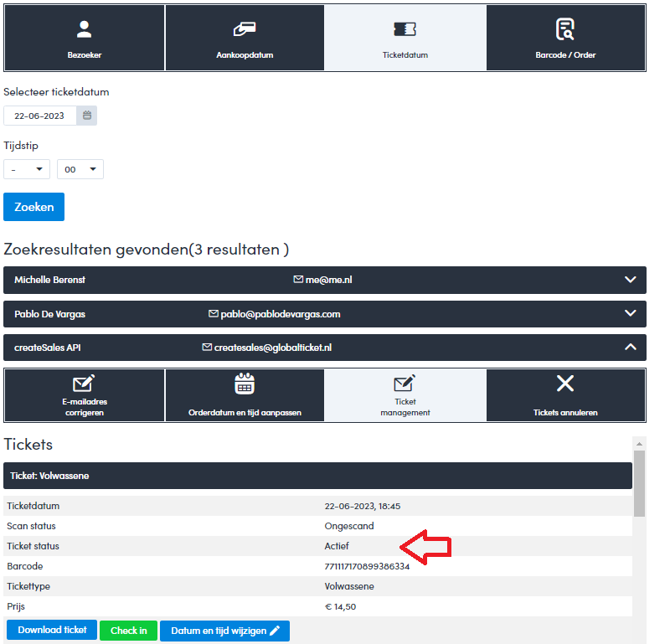Open the hour dropdown under Tijdstip

(x=27, y=169)
